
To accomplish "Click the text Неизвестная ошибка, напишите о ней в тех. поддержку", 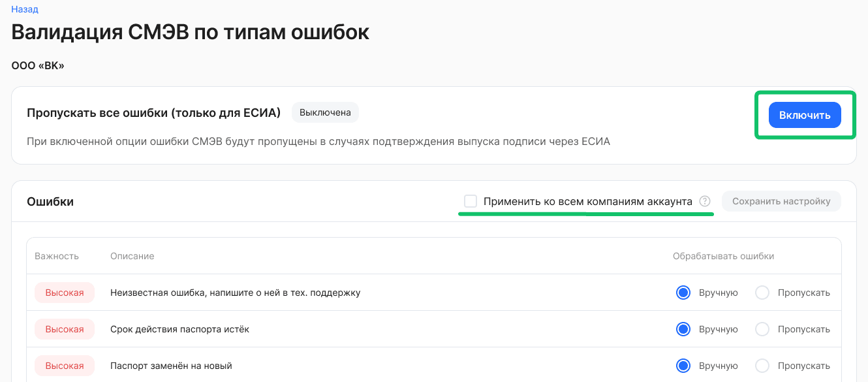I will coord(236,293).
